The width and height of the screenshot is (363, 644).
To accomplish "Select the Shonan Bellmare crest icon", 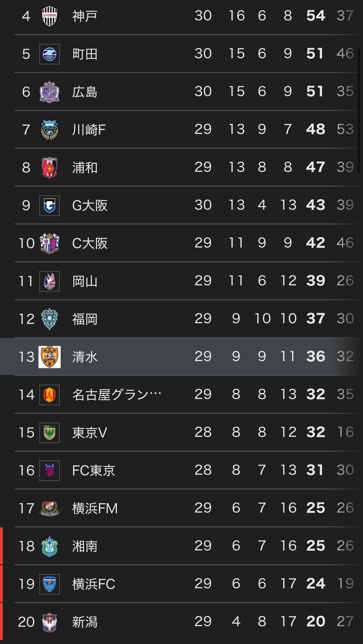I will [50, 546].
